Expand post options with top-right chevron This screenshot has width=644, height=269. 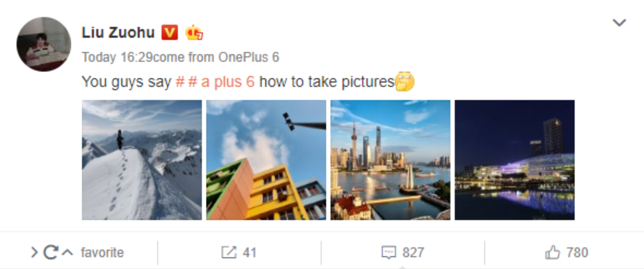click(x=619, y=23)
